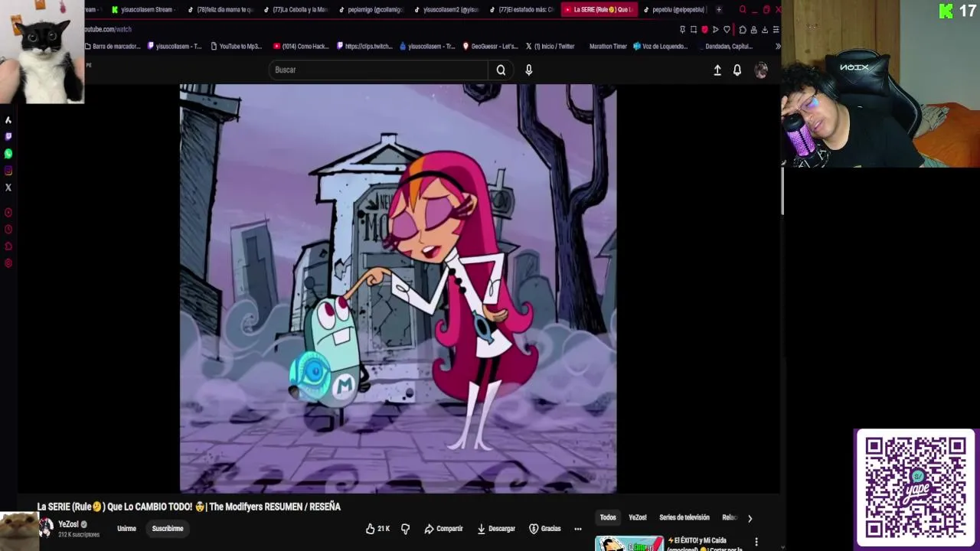Expand the bookmarks bar overflow chevron
Image resolution: width=980 pixels, height=551 pixels.
pos(778,47)
